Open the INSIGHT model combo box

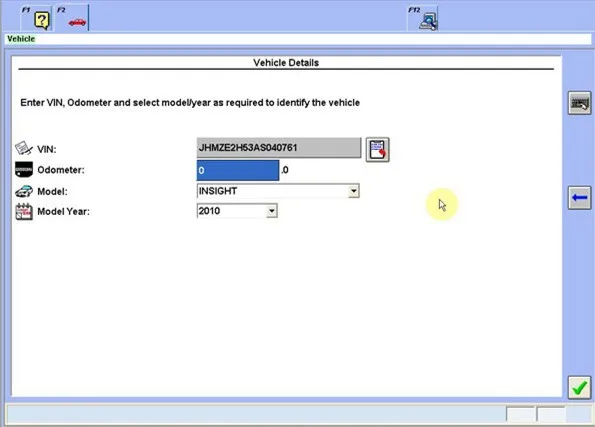tap(278, 191)
